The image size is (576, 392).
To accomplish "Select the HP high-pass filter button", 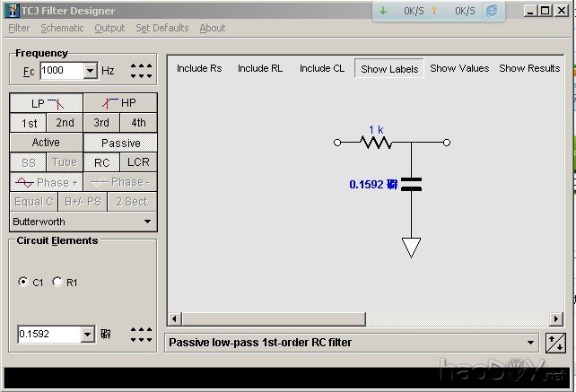I will [x=120, y=103].
